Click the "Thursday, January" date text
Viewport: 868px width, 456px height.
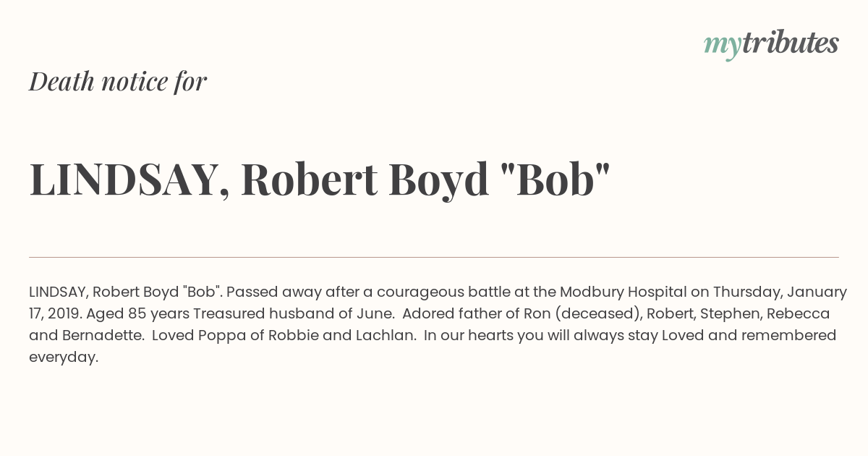[x=780, y=293]
